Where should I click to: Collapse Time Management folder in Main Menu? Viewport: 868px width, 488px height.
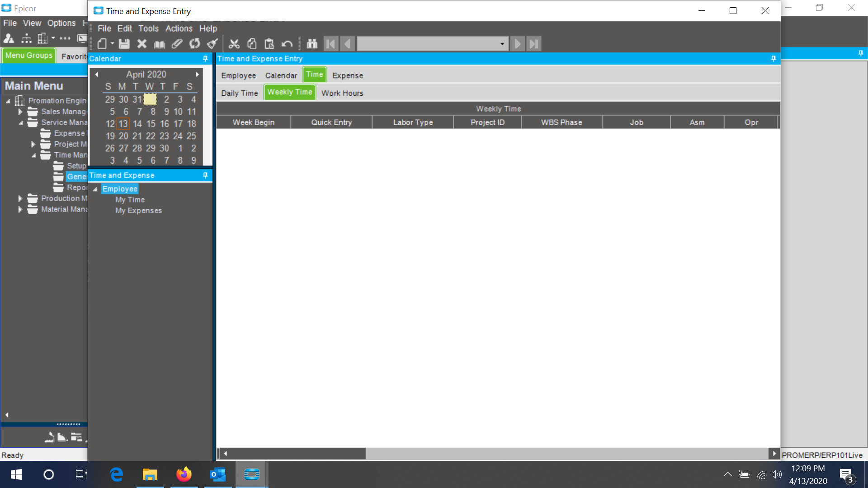[34, 155]
